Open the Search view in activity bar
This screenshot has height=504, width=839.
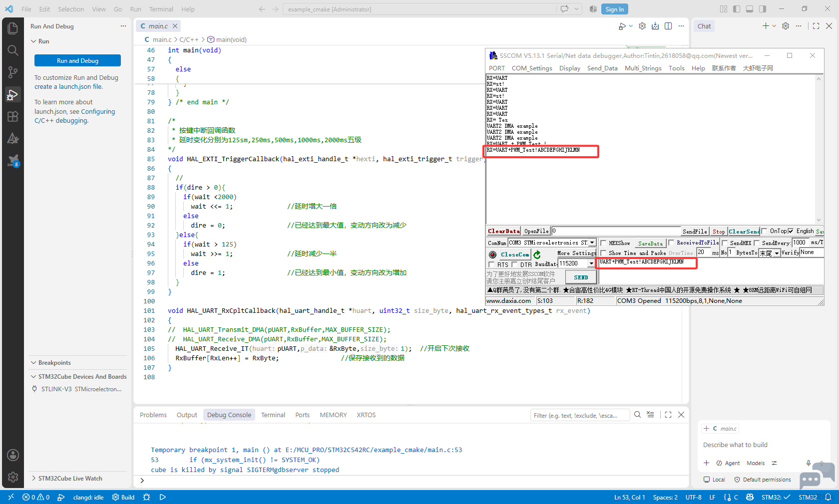click(13, 50)
